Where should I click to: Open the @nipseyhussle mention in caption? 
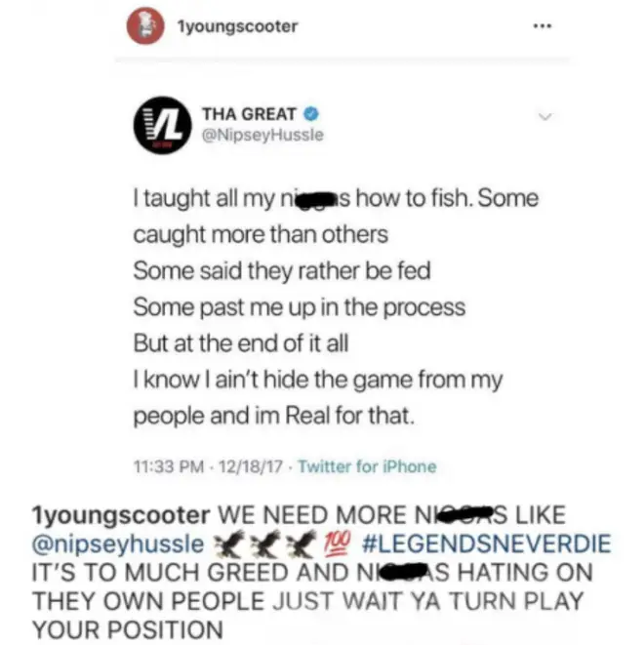118,544
